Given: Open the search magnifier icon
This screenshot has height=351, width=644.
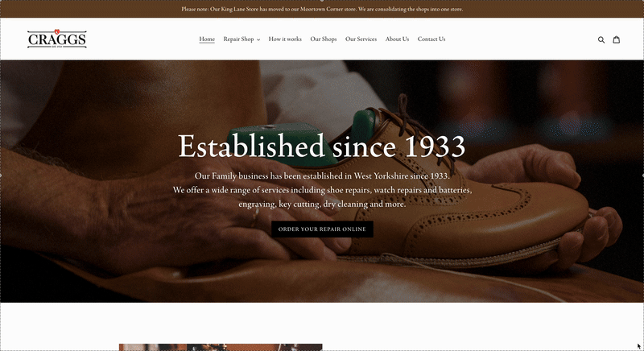Looking at the screenshot, I should tap(601, 39).
